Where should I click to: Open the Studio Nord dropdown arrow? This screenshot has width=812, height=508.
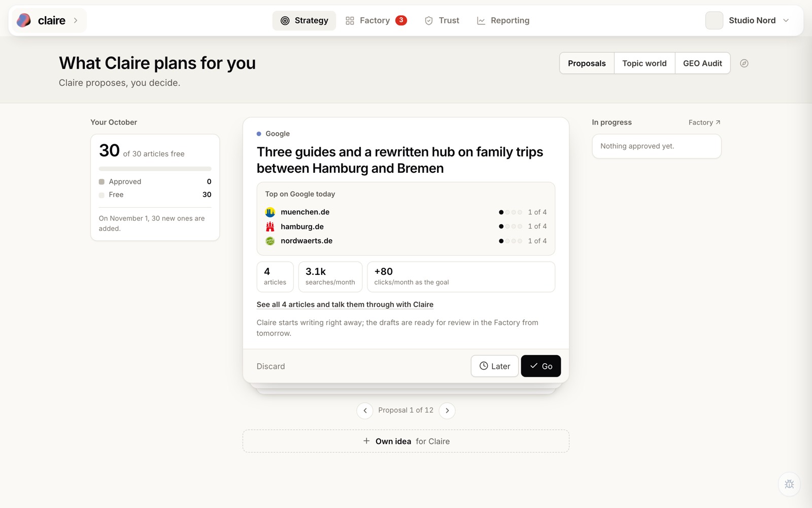tap(786, 20)
